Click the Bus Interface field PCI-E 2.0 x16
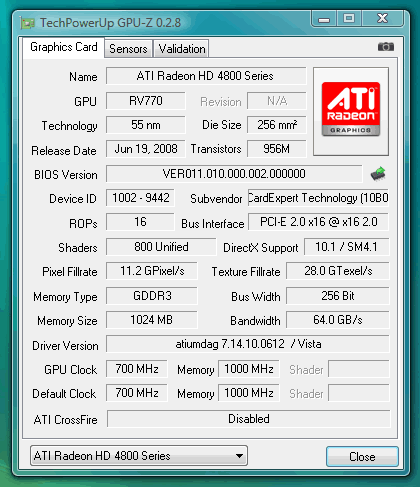This screenshot has width=420, height=487. (318, 222)
